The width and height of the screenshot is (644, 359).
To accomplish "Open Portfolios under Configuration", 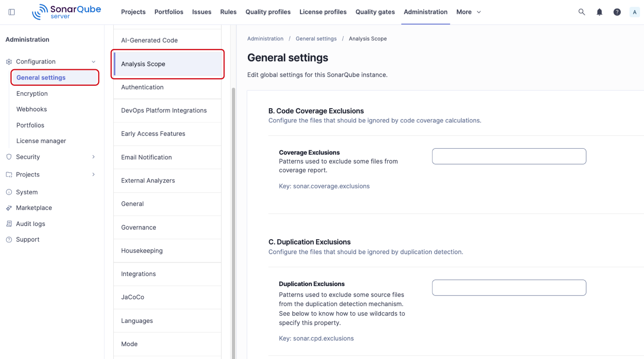I will [x=30, y=125].
